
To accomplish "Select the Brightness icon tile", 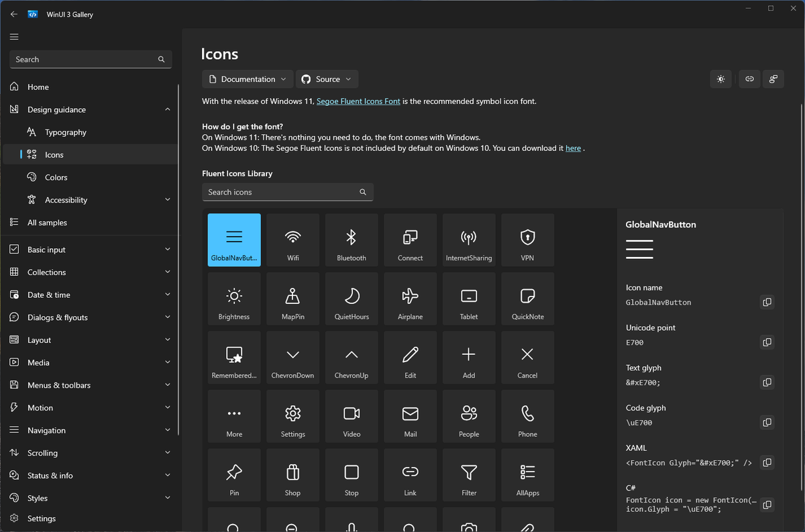I will pos(234,299).
